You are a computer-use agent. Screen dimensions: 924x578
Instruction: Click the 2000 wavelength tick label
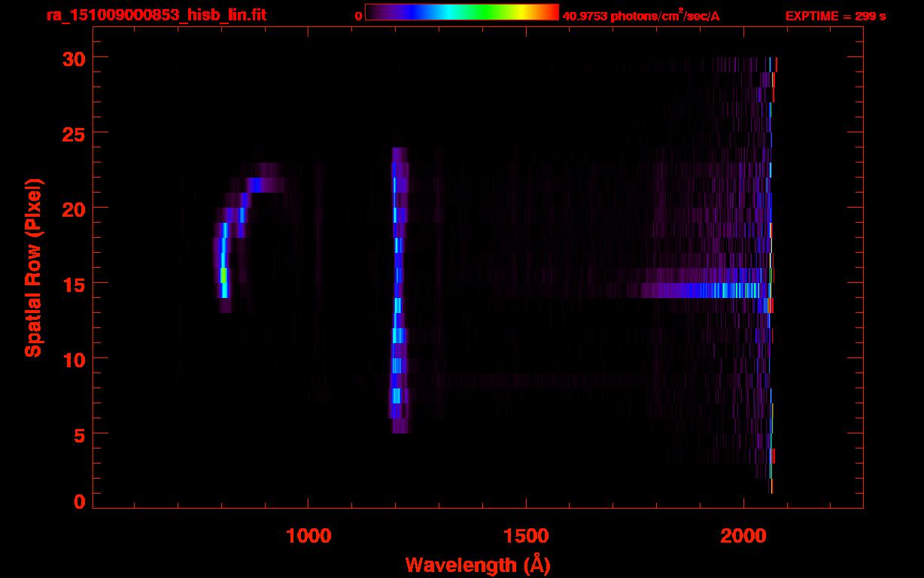tap(743, 535)
